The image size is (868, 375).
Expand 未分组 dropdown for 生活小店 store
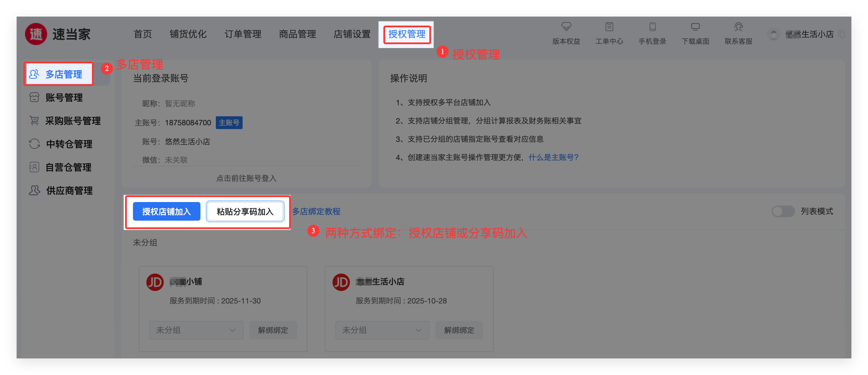(382, 330)
